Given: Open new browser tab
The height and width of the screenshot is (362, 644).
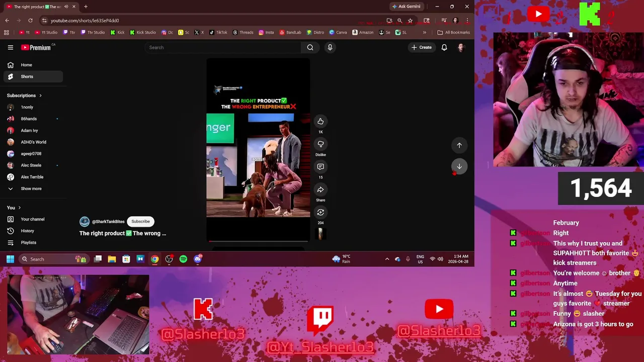Looking at the screenshot, I should coord(86,7).
